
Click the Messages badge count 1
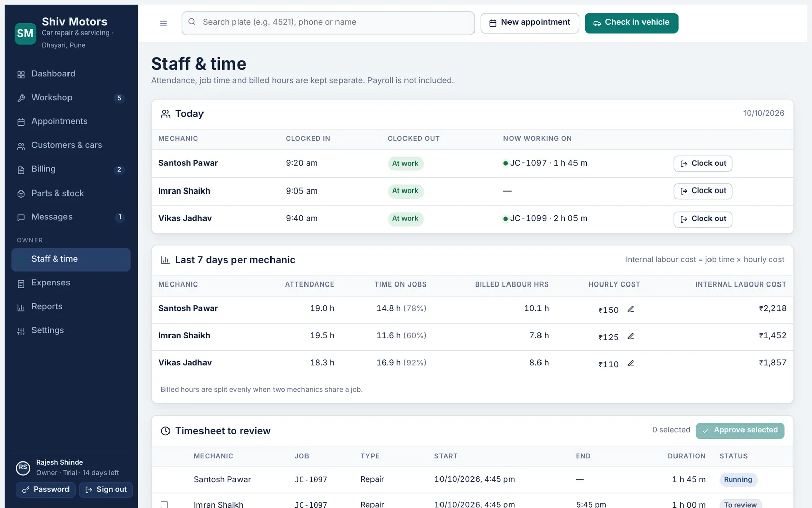[120, 217]
